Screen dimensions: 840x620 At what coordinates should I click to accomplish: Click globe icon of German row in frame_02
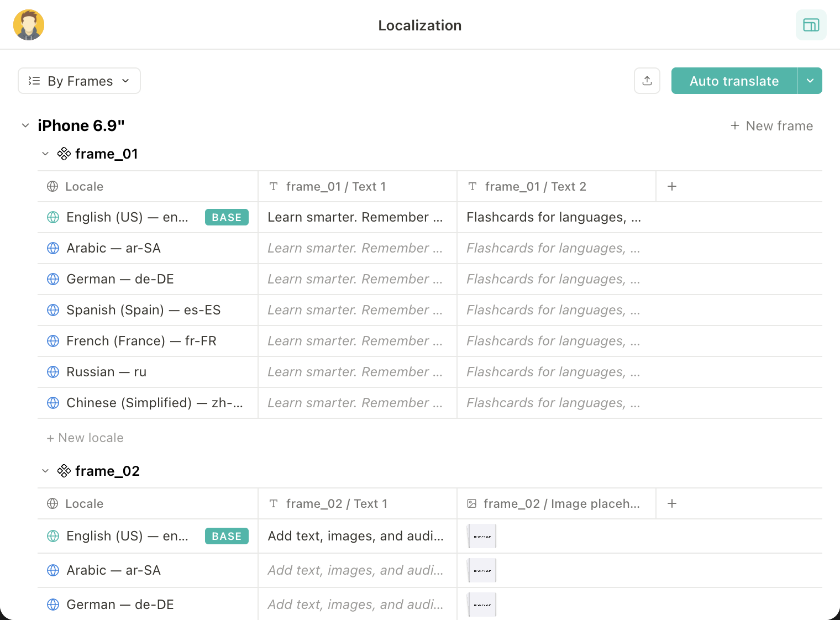[x=53, y=605]
